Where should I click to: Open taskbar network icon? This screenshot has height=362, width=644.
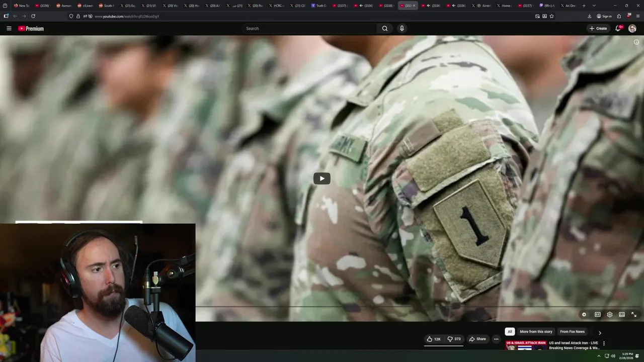tap(606, 356)
